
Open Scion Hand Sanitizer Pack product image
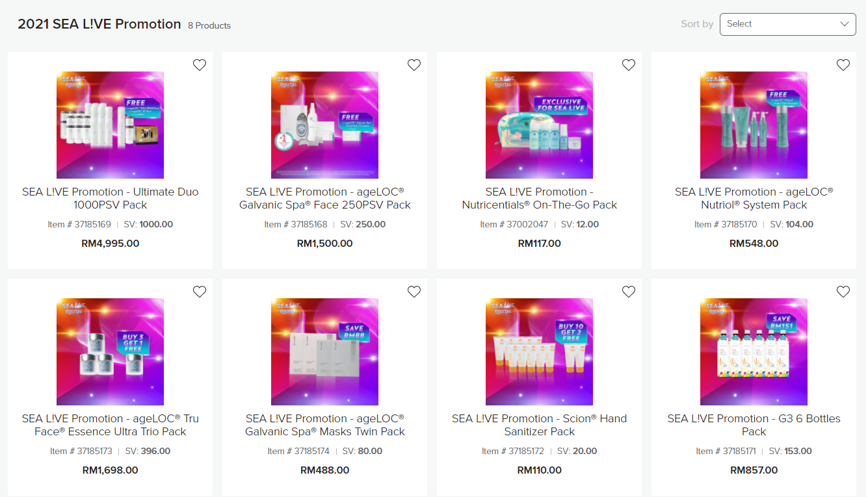pos(539,351)
